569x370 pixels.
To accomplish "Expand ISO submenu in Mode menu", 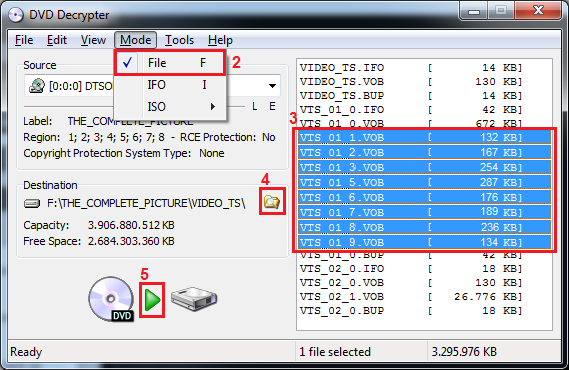I will (170, 107).
